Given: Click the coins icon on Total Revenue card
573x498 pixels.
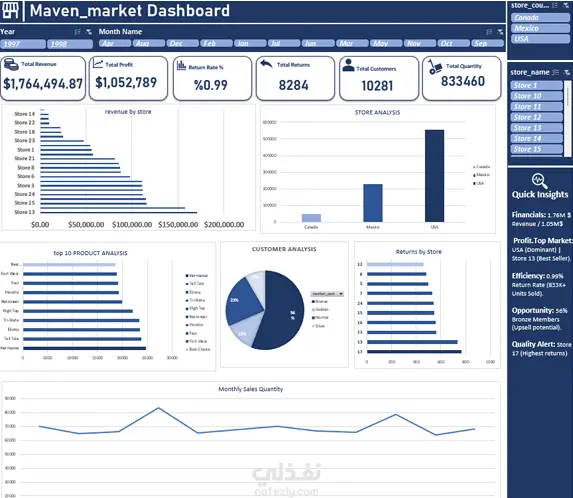Looking at the screenshot, I should (x=11, y=65).
